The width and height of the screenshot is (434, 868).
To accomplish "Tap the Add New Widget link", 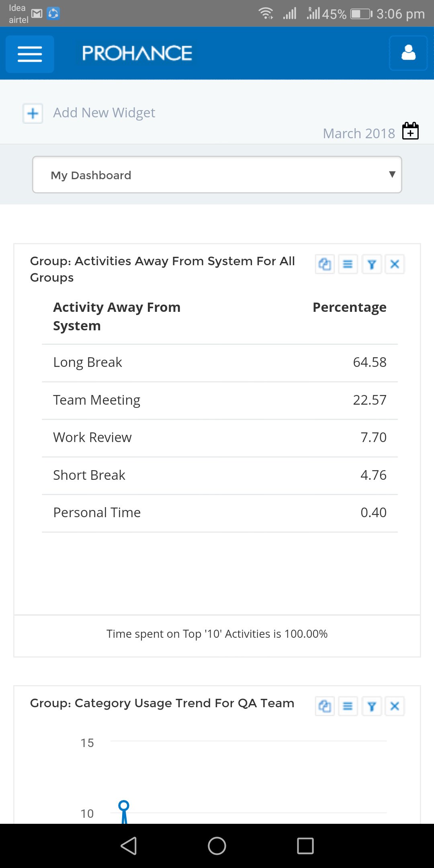I will [x=104, y=113].
